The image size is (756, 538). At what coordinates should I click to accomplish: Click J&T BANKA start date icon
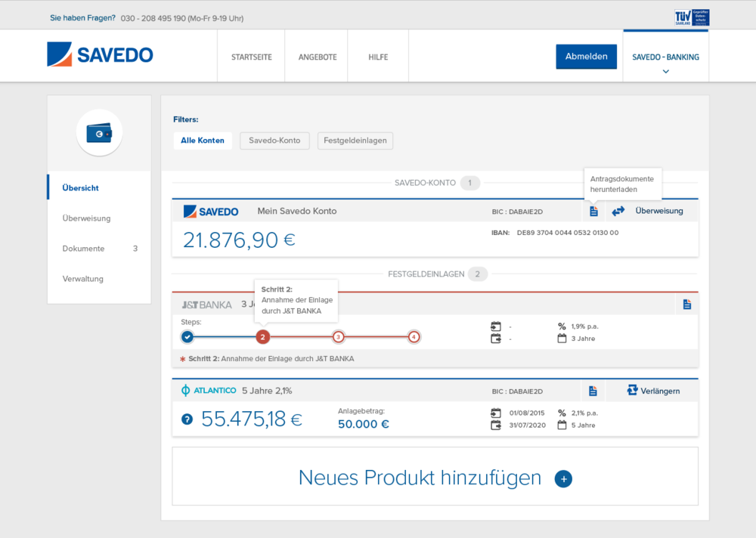tap(496, 326)
